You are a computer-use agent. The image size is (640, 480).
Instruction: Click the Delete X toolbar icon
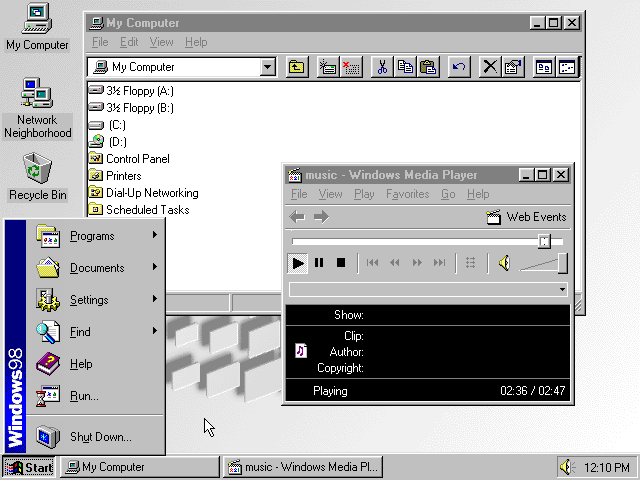click(x=490, y=67)
